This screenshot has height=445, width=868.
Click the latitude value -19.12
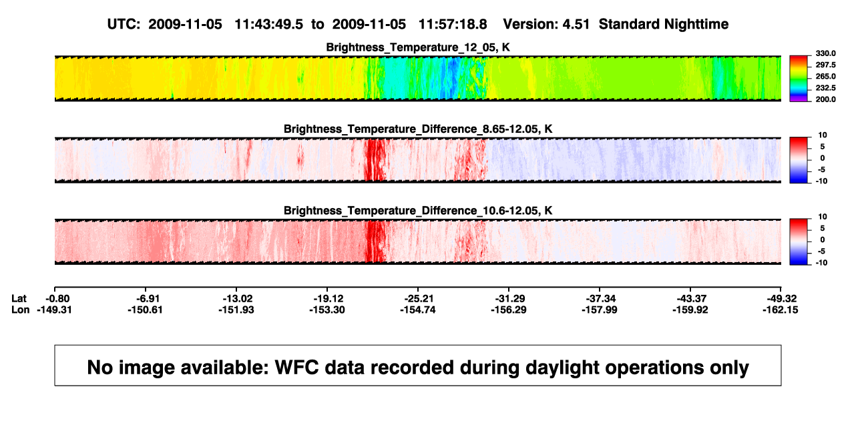click(x=329, y=298)
